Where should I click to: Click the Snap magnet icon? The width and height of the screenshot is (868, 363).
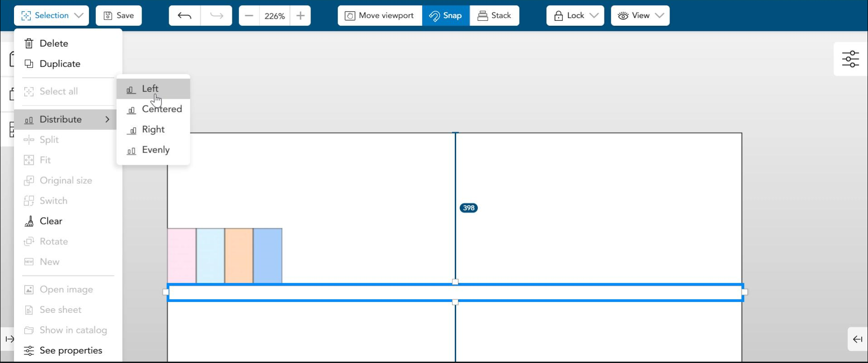tap(434, 16)
